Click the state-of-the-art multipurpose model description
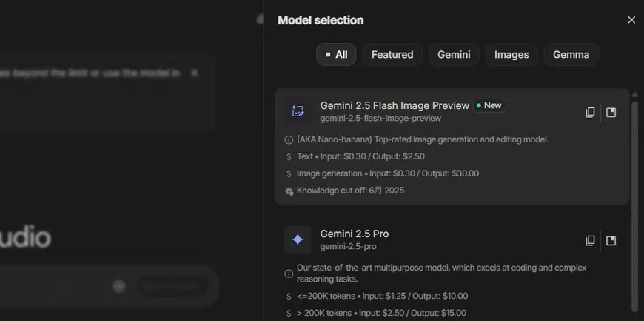Screen dimensions: 644x321 (x=441, y=274)
